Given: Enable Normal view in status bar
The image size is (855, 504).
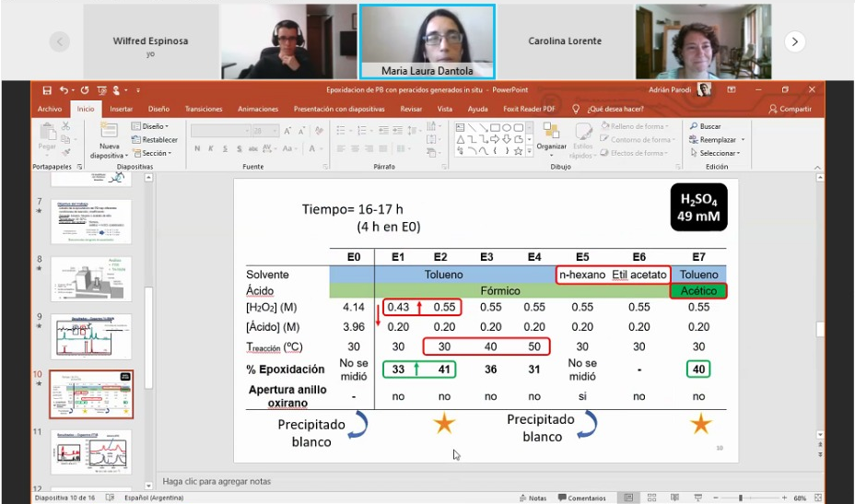Looking at the screenshot, I should click(628, 498).
